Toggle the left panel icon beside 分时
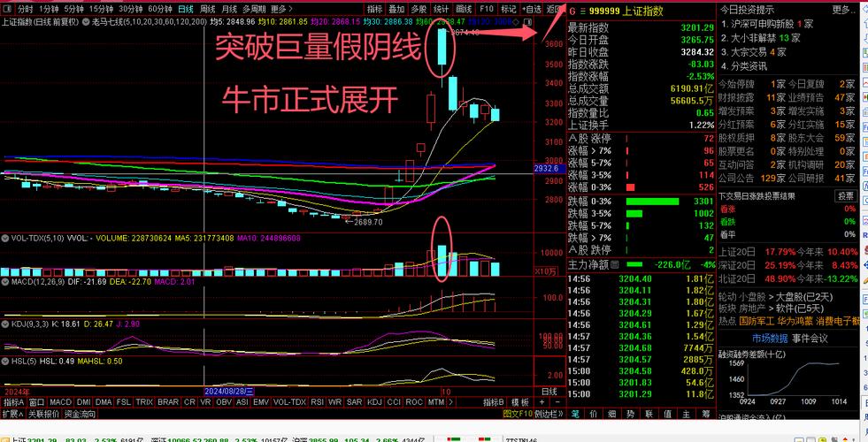 click(8, 9)
